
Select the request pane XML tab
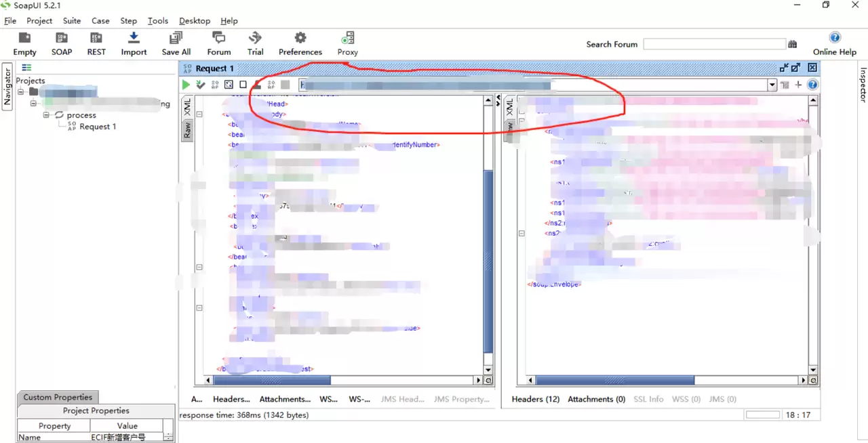pyautogui.click(x=187, y=108)
